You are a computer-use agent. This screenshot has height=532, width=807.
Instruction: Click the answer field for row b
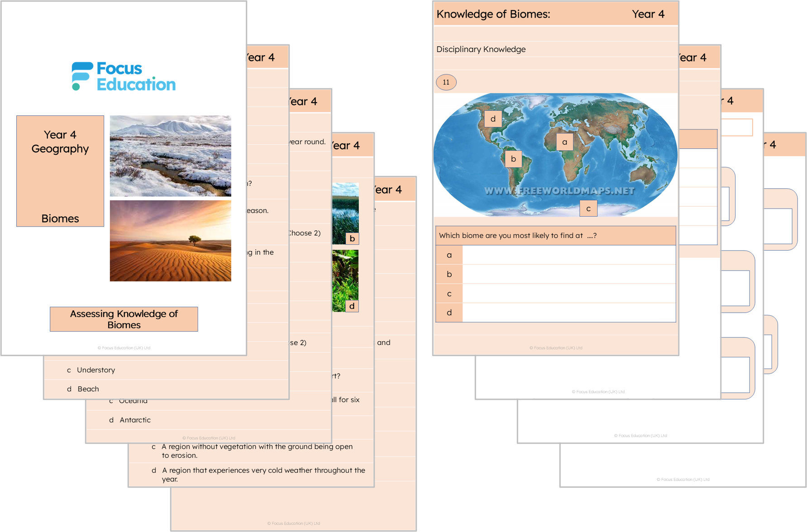pos(569,274)
